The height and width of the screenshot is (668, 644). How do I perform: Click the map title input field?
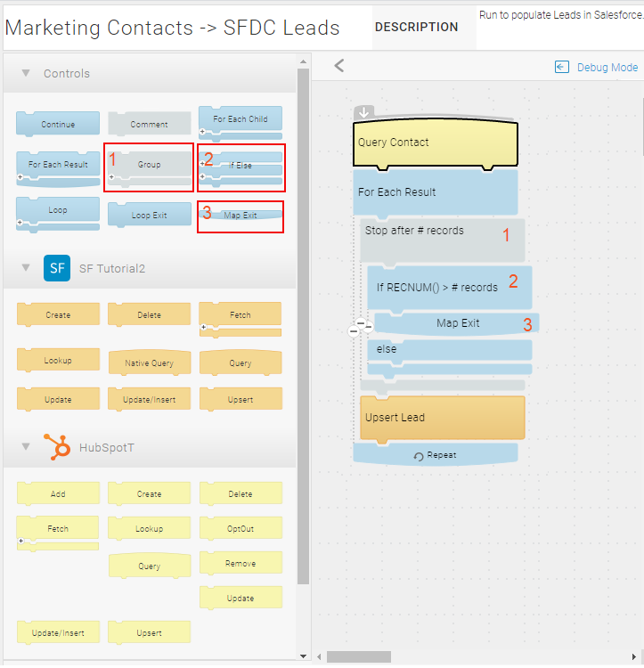(x=183, y=28)
